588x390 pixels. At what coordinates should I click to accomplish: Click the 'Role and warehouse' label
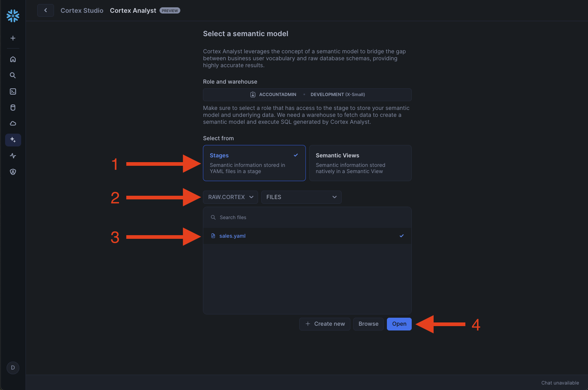tap(230, 82)
